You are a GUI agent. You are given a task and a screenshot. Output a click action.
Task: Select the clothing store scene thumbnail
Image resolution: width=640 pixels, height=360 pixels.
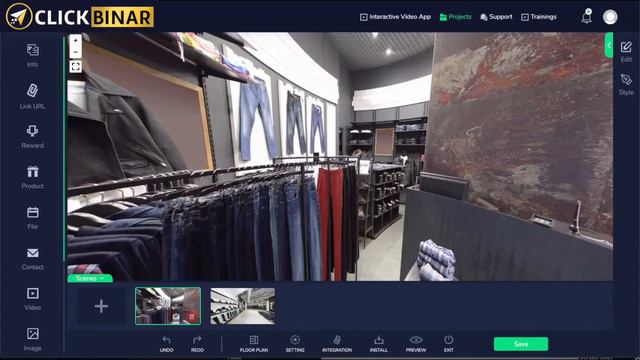[x=168, y=306]
